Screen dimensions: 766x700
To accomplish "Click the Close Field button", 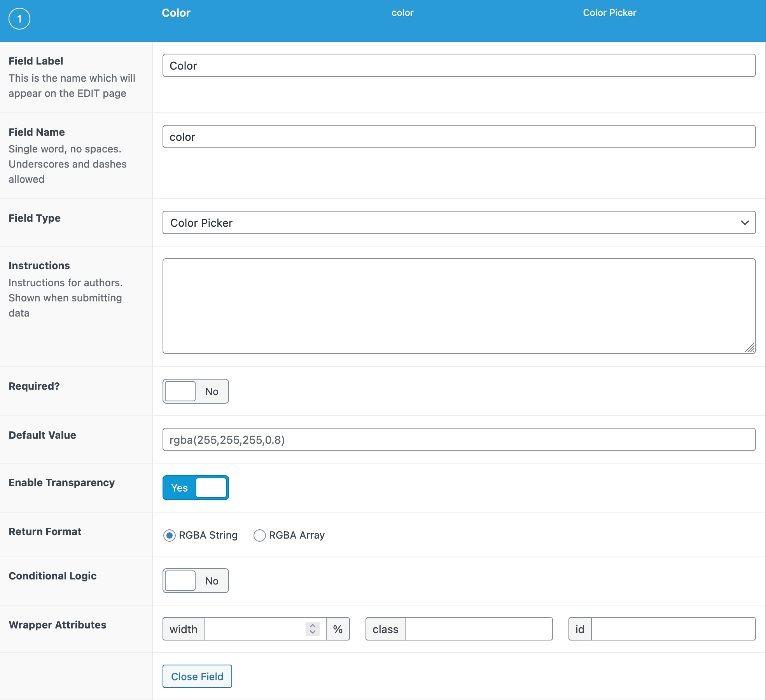I will click(x=197, y=676).
